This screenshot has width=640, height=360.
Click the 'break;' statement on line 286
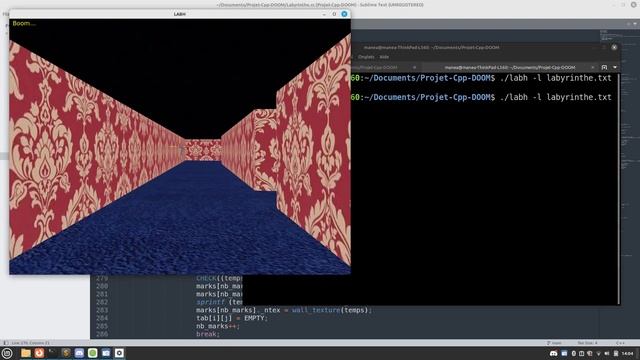tap(208, 334)
